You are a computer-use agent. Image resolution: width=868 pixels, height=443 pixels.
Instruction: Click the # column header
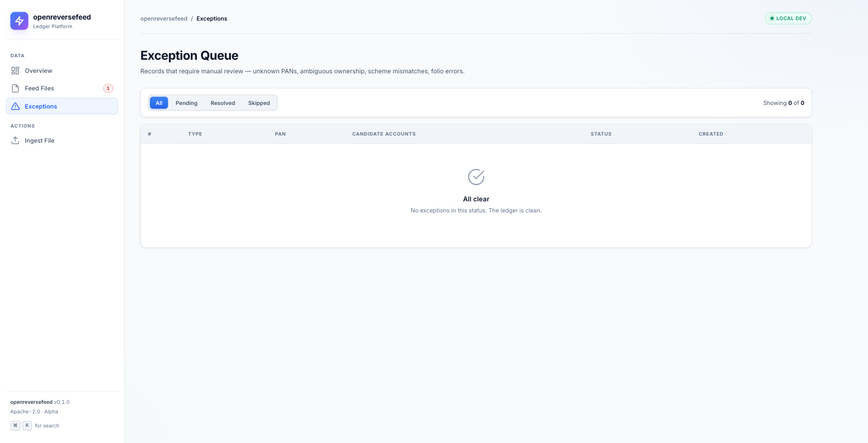click(150, 134)
